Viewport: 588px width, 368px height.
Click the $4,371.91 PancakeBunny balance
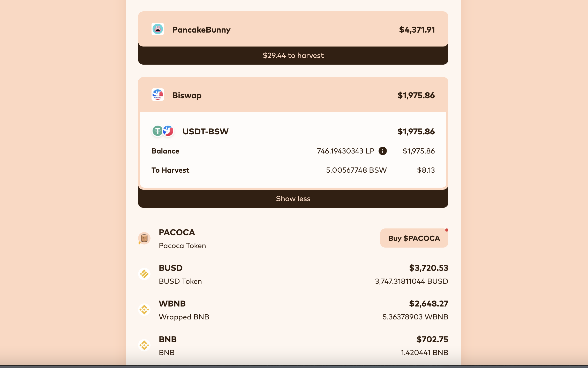coord(417,29)
